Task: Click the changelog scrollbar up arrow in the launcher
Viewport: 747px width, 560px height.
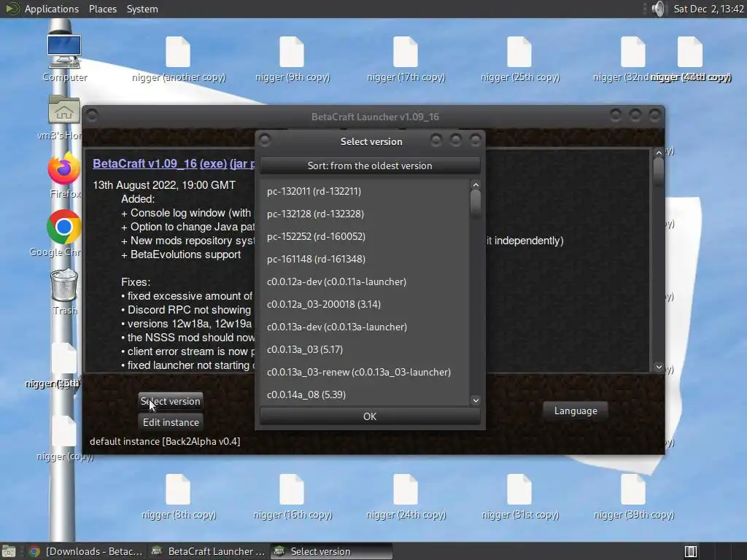Action: tap(659, 153)
